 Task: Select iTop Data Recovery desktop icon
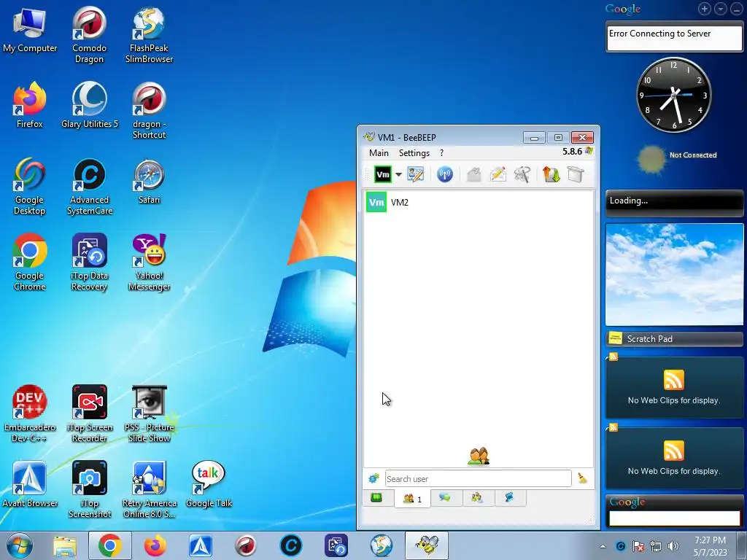(89, 262)
